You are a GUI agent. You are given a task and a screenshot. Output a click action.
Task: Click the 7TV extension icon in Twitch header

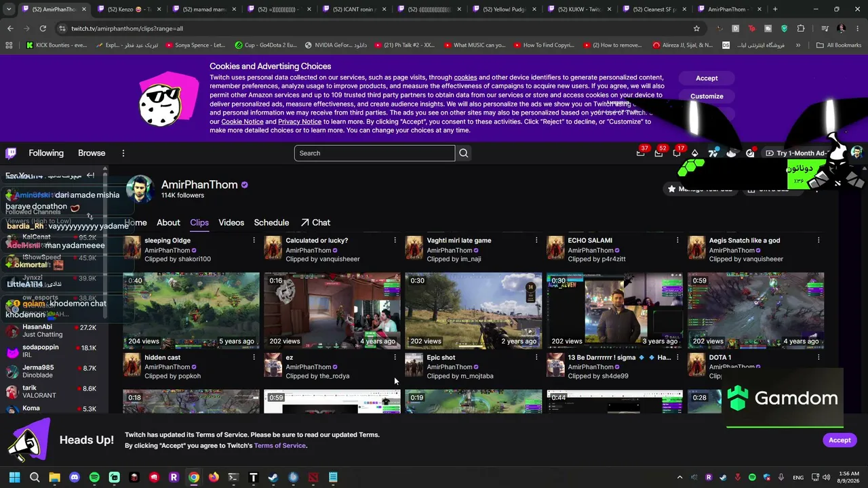coord(713,153)
